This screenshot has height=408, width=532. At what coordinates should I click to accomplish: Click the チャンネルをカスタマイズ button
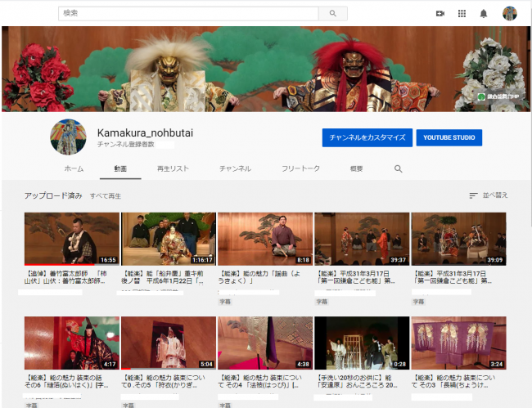click(367, 137)
